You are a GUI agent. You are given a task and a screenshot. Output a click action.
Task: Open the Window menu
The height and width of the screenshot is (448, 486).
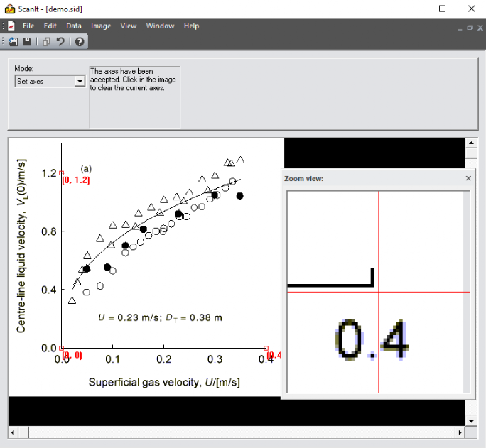tap(160, 26)
